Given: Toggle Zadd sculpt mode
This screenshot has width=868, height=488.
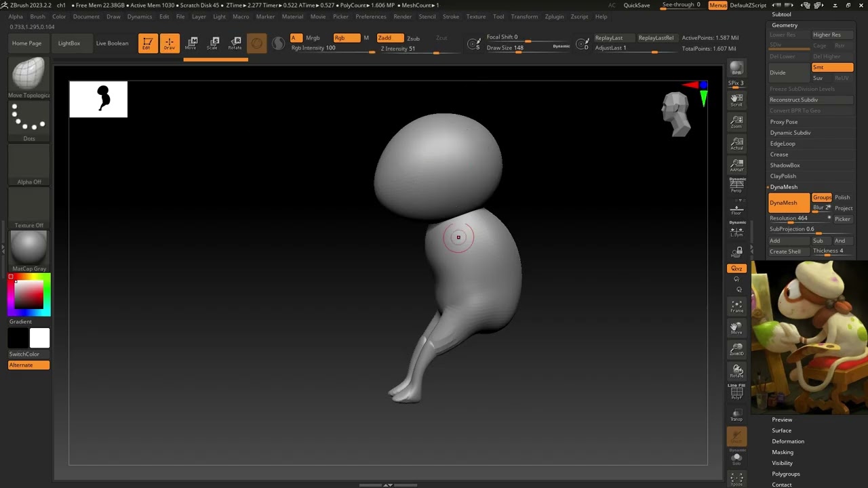Looking at the screenshot, I should coord(390,38).
